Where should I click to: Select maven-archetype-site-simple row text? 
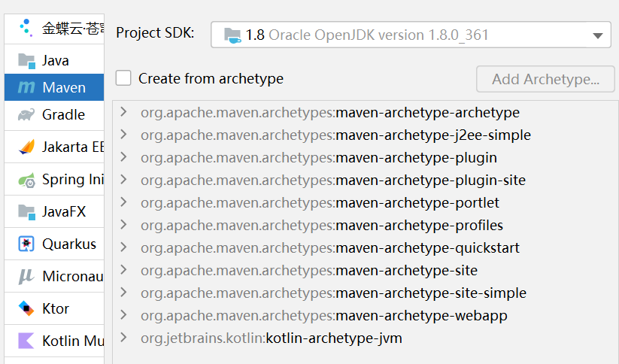click(334, 293)
